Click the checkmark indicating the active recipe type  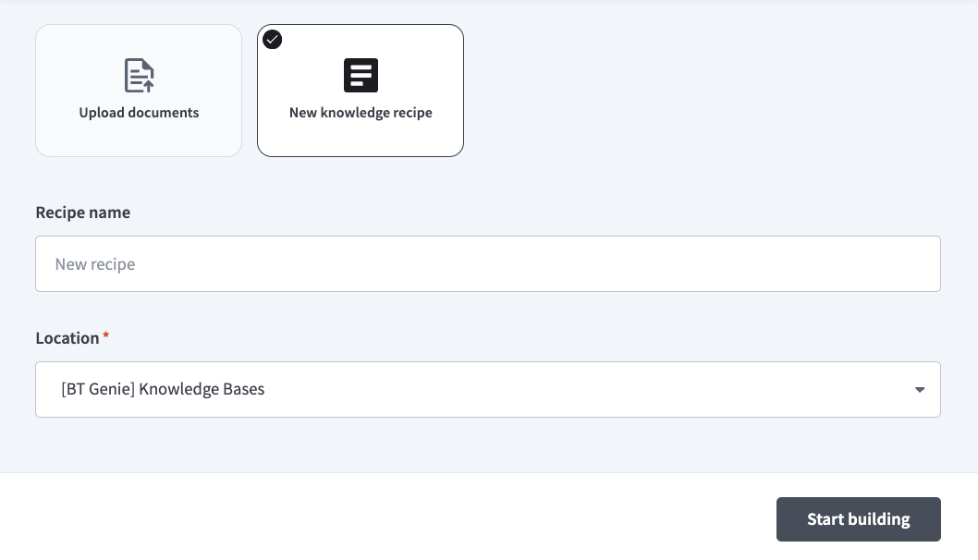(272, 40)
